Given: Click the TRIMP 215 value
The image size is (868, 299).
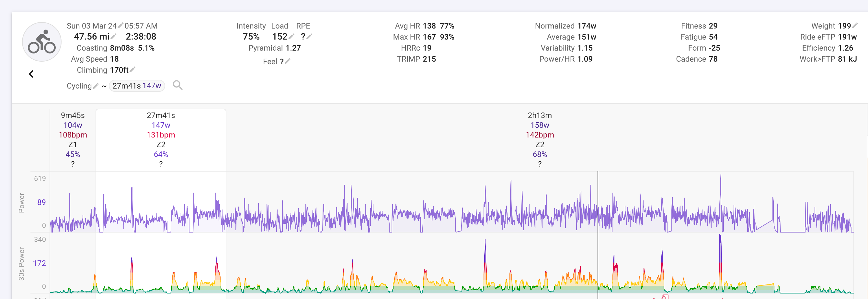Looking at the screenshot, I should (x=429, y=59).
